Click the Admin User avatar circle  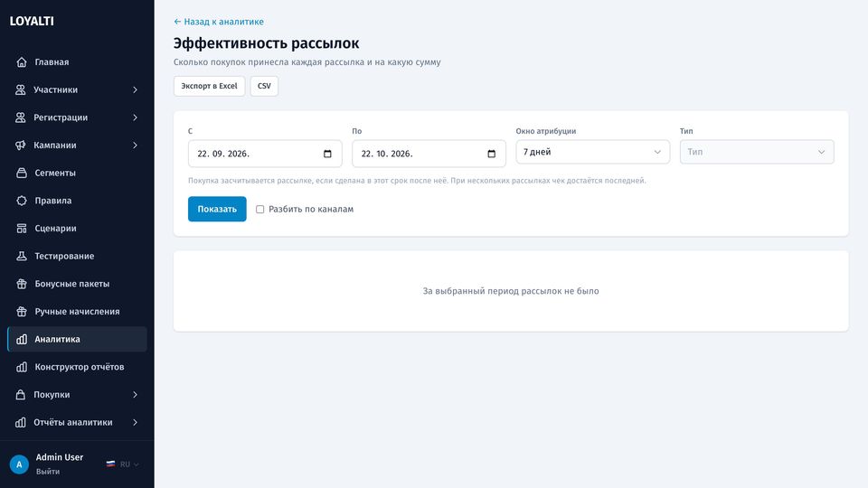click(19, 465)
